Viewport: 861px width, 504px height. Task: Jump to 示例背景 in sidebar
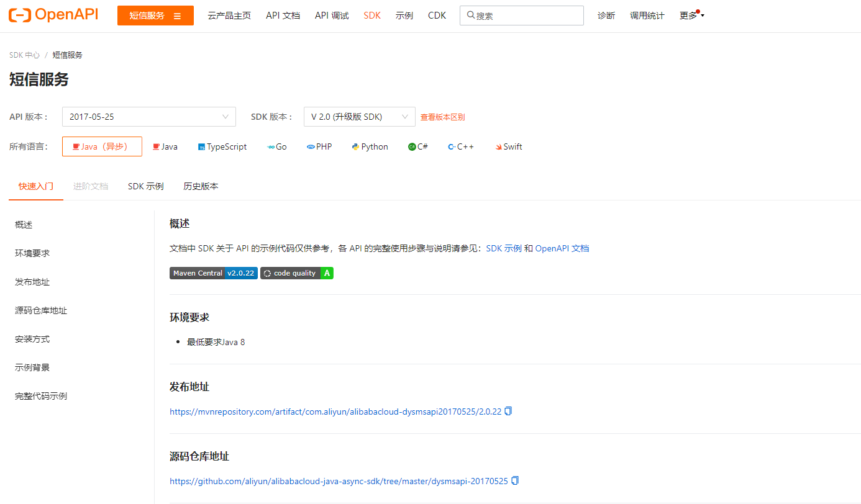[x=32, y=367]
